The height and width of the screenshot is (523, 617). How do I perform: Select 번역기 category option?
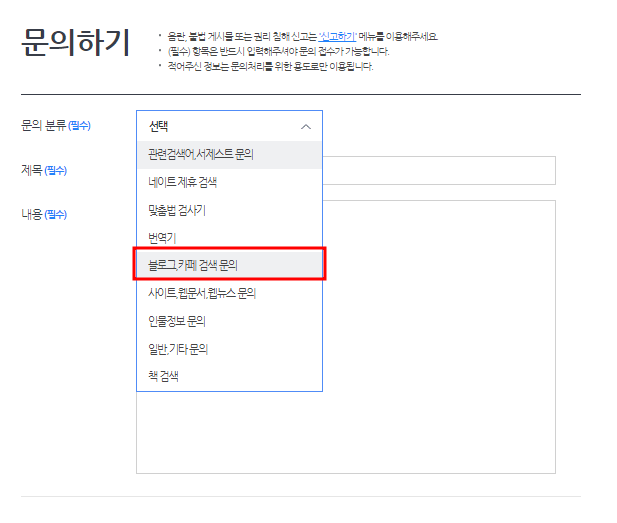pos(229,238)
